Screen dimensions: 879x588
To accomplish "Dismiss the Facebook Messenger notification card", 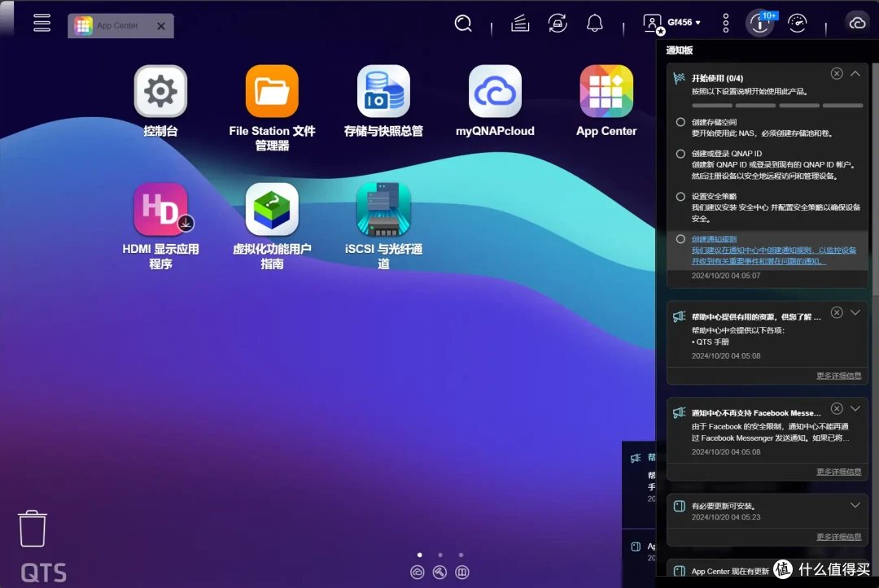I will (x=837, y=408).
